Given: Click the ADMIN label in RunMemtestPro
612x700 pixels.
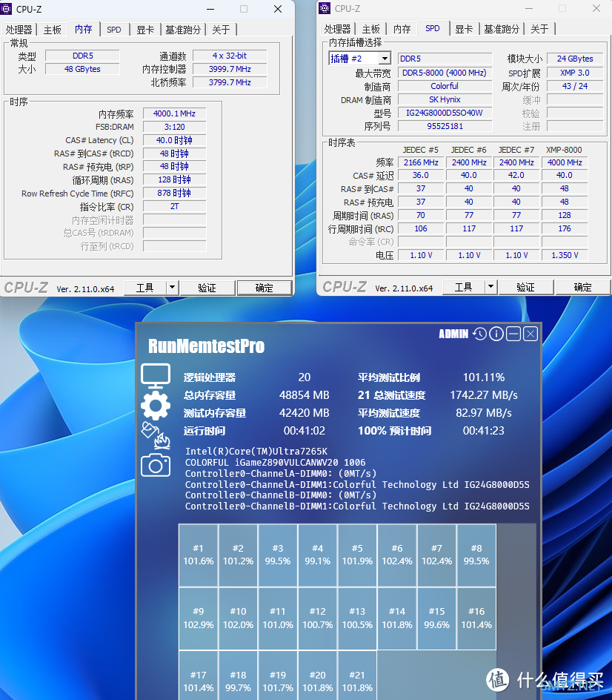Looking at the screenshot, I should (x=453, y=334).
